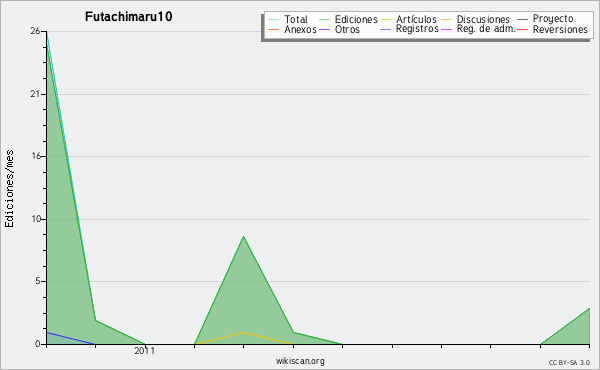This screenshot has width=600, height=370.
Task: Click the red Reversiones line swatch
Action: pyautogui.click(x=523, y=29)
